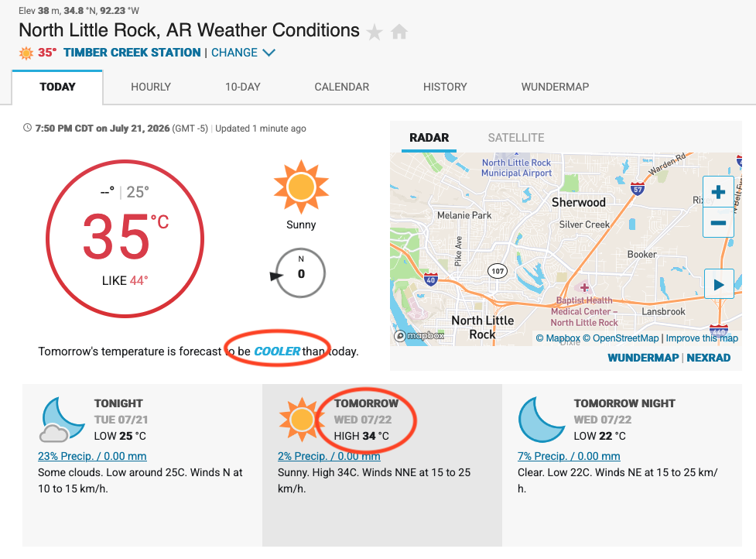Expand the CHANGE station dropdown chevron

click(269, 53)
